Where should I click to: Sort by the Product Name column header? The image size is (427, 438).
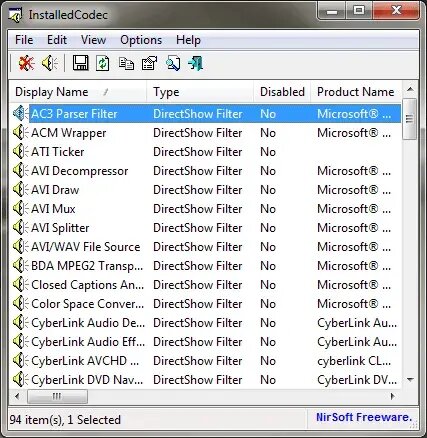pos(356,92)
